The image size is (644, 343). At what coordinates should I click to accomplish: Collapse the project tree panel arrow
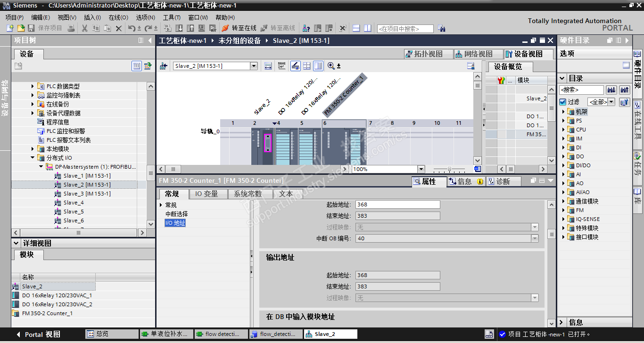pos(150,41)
